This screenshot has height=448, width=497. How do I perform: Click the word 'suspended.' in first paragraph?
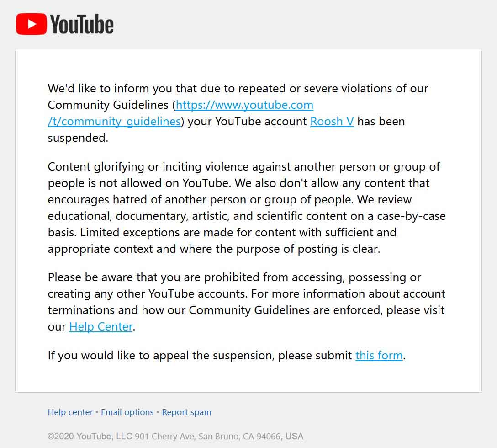(78, 138)
